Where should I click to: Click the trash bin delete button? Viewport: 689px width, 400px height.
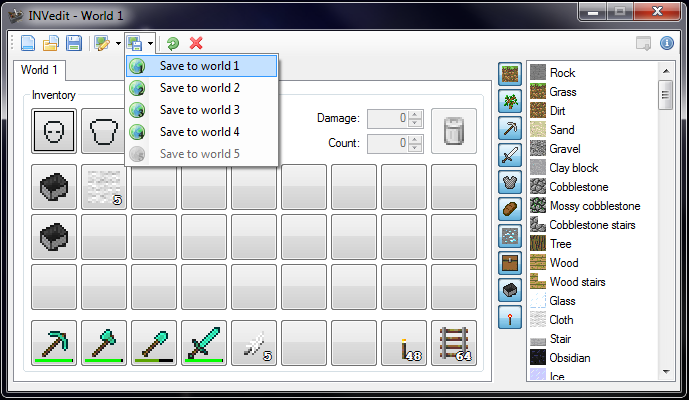click(454, 131)
